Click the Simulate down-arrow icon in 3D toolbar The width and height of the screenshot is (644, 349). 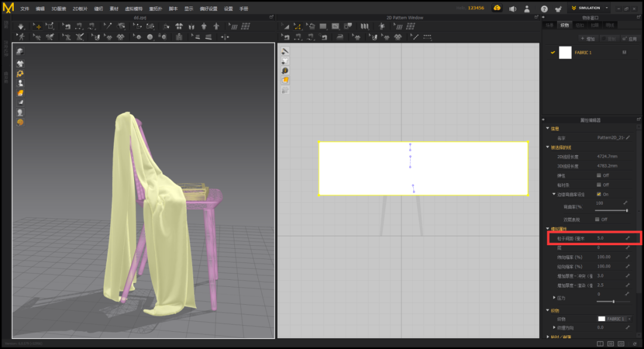[x=21, y=27]
